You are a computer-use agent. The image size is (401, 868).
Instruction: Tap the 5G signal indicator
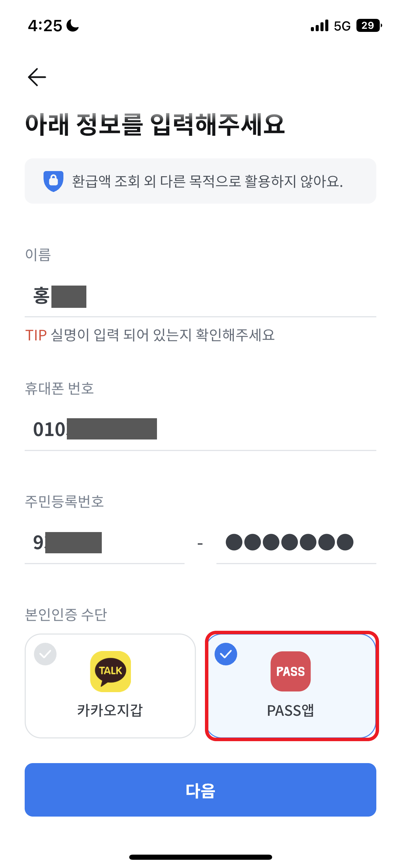coord(342,26)
